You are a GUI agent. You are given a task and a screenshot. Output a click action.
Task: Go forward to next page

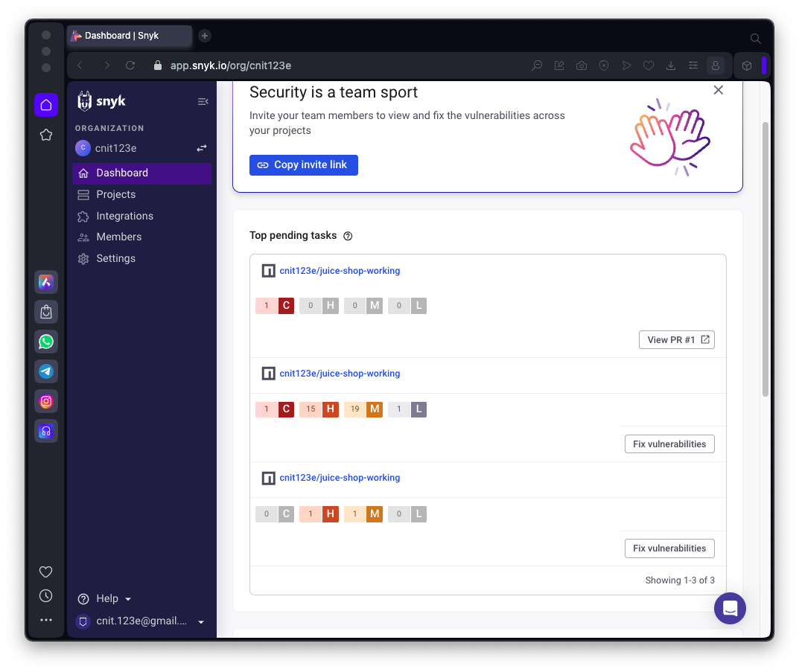pos(106,65)
